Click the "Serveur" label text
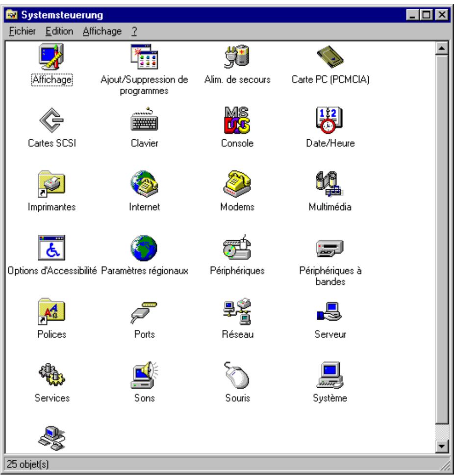This screenshot has width=455, height=476. coord(330,334)
